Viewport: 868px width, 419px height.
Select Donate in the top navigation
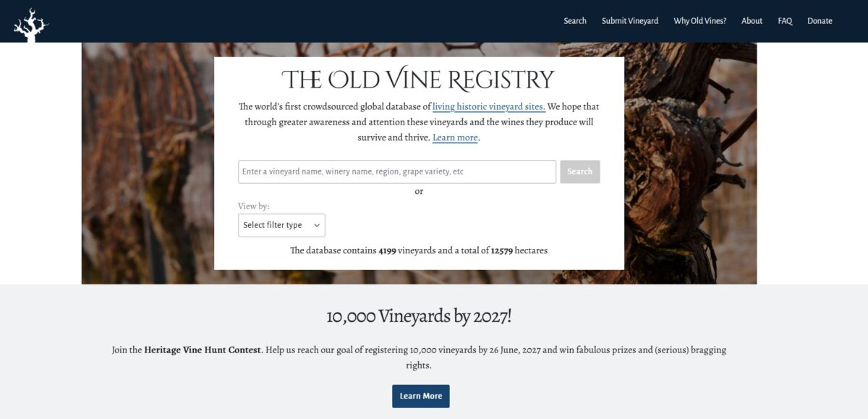click(x=820, y=21)
